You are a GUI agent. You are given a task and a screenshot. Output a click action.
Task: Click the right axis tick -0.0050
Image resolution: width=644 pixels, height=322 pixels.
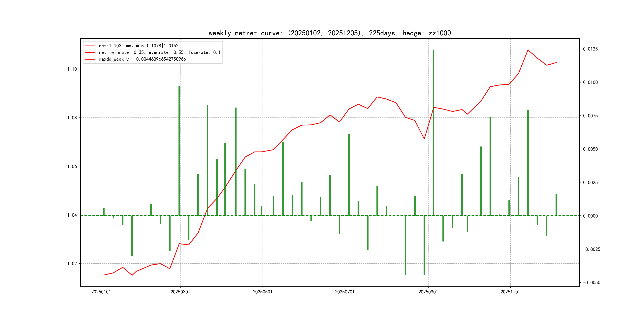[x=591, y=282]
